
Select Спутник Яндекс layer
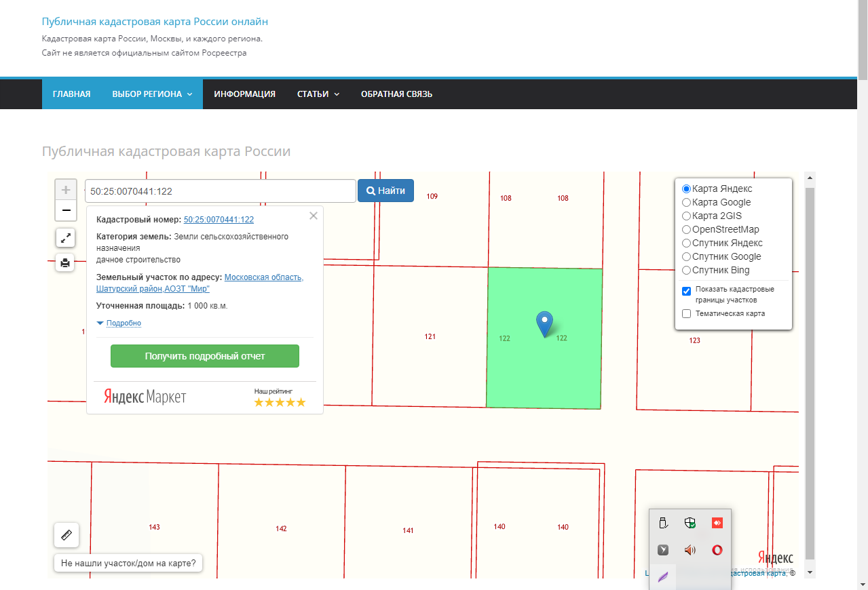pos(686,243)
